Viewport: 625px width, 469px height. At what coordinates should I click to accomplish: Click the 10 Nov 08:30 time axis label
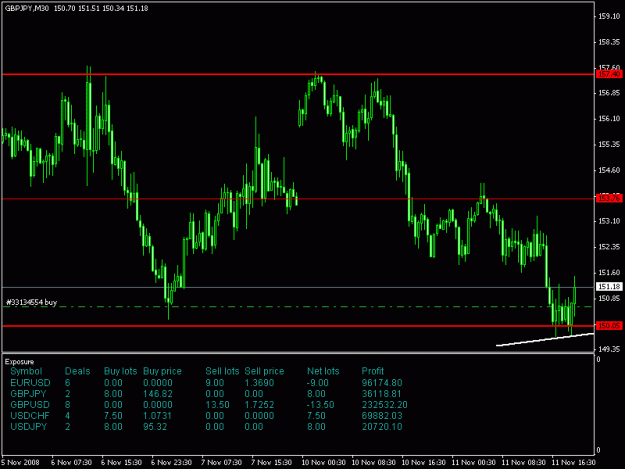373,462
